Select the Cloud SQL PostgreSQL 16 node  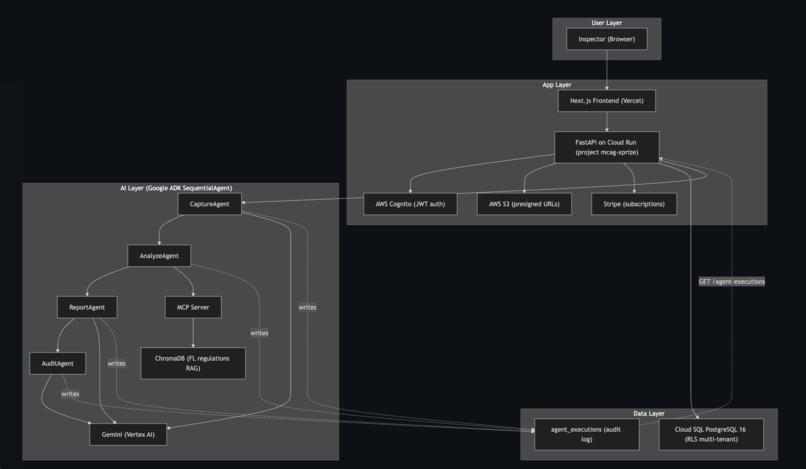[711, 434]
